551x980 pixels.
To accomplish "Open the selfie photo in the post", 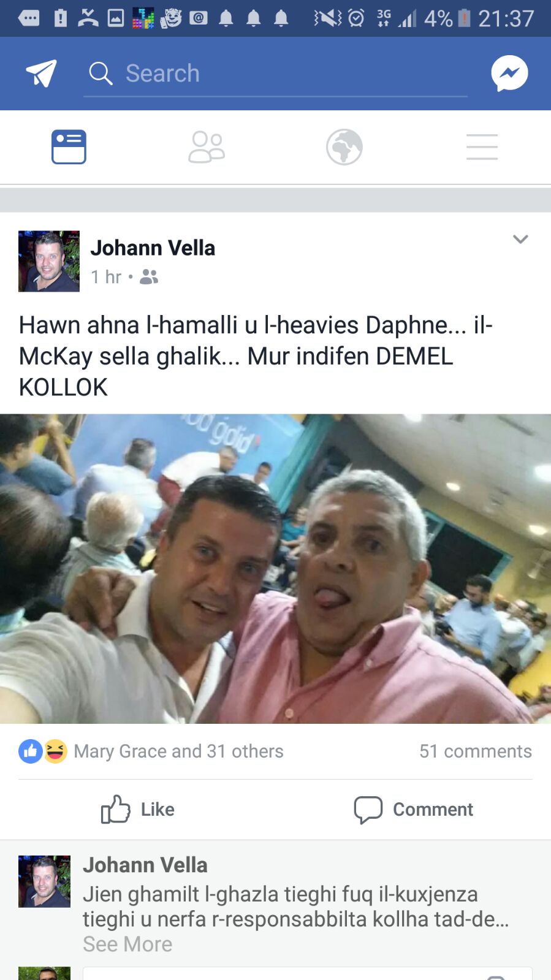I will coord(275,569).
